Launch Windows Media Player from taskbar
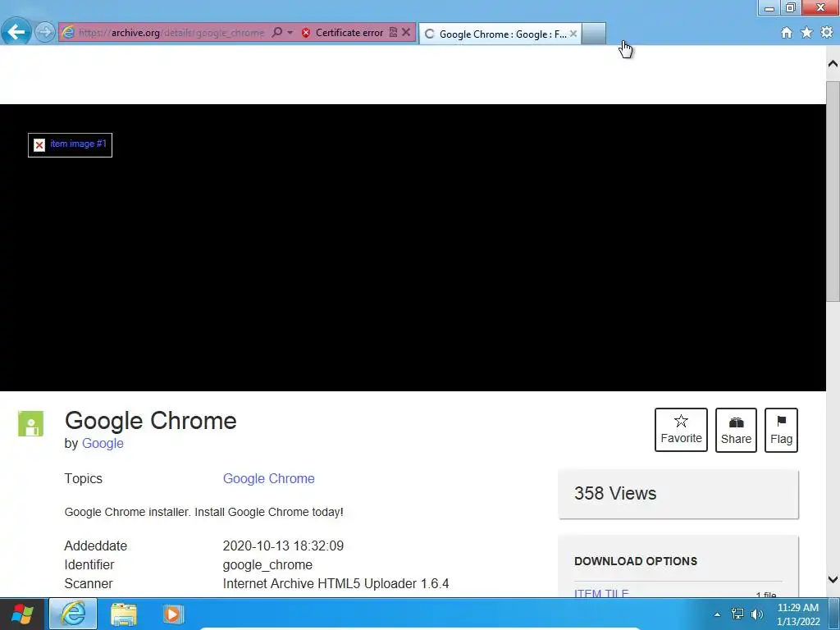 point(172,614)
